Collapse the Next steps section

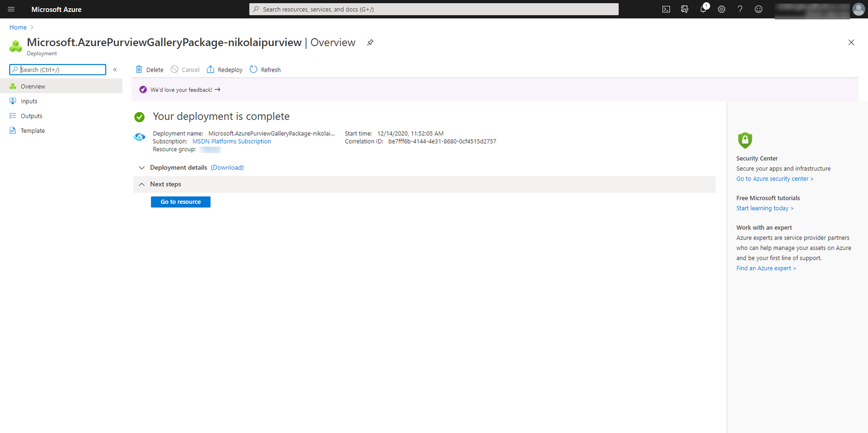[x=142, y=184]
